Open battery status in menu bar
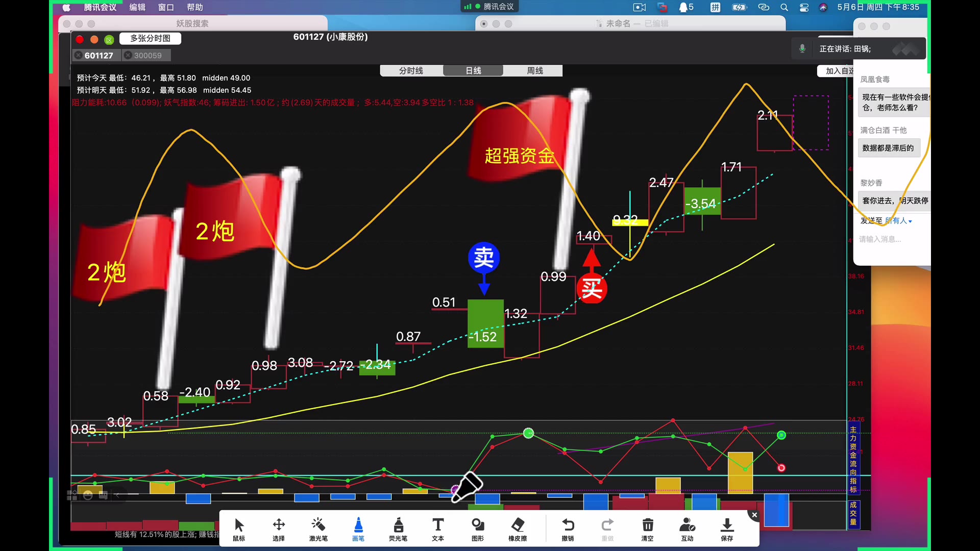Screen dimensions: 980x551 tap(739, 7)
